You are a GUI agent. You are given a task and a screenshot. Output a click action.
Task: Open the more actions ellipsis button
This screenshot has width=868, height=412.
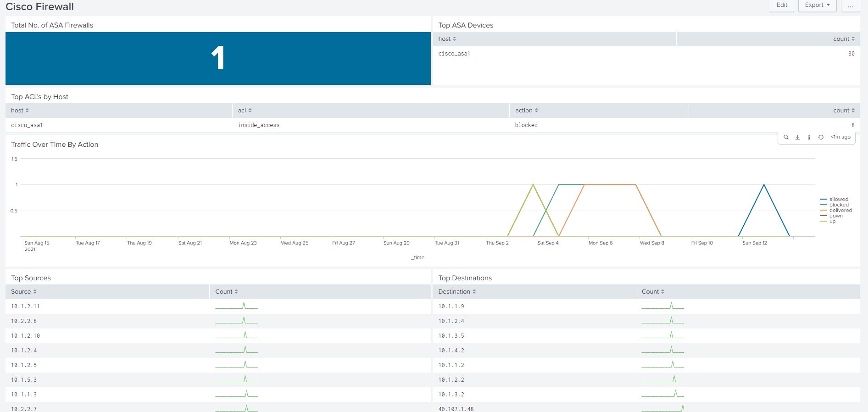pyautogui.click(x=850, y=5)
